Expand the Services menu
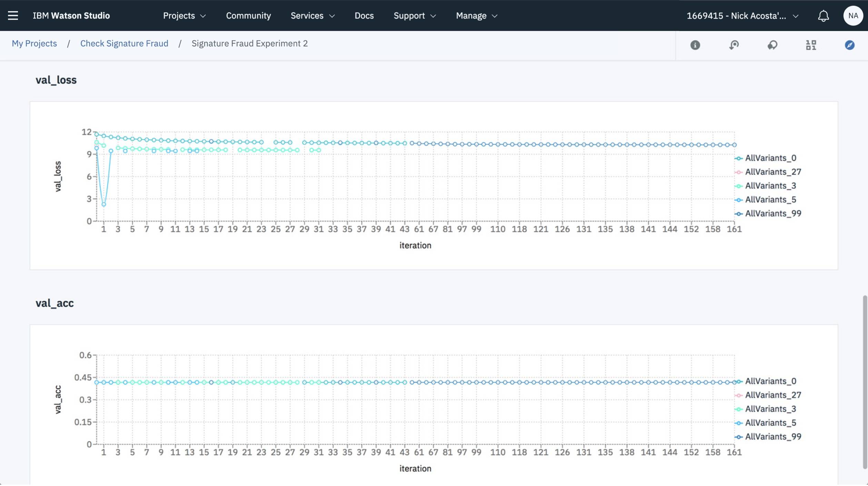The height and width of the screenshot is (486, 868). [312, 16]
